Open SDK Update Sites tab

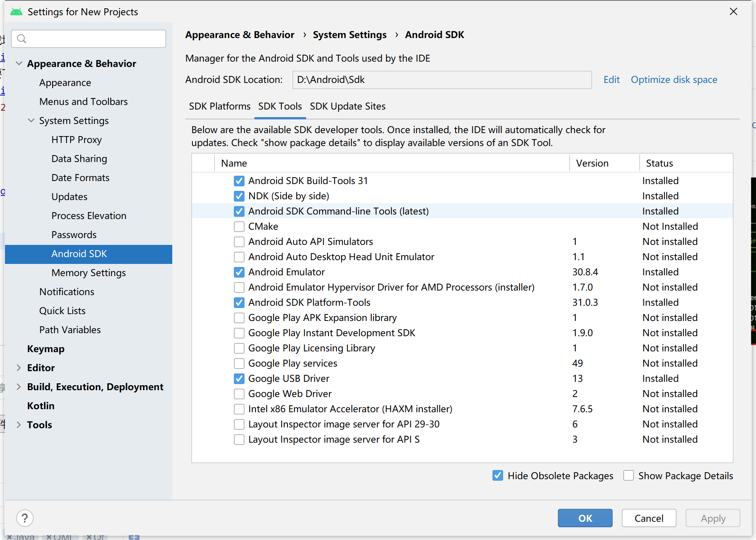[x=348, y=106]
